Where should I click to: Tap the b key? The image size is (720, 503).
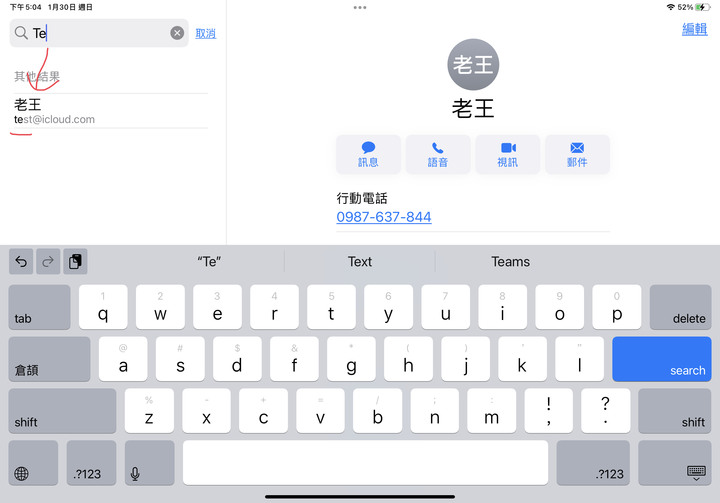point(377,411)
